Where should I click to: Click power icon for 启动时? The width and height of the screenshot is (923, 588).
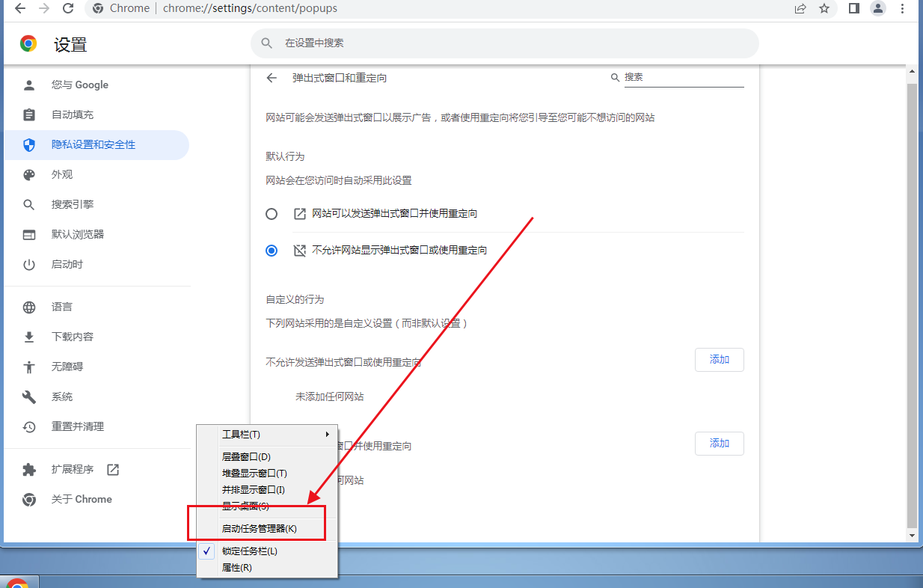pyautogui.click(x=29, y=264)
